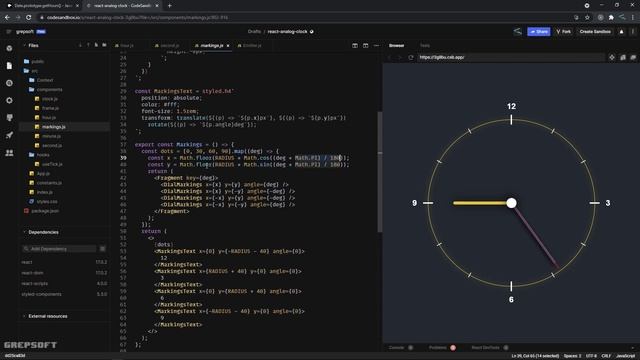
Task: Open the editor more options ellipsis
Action: [x=376, y=46]
